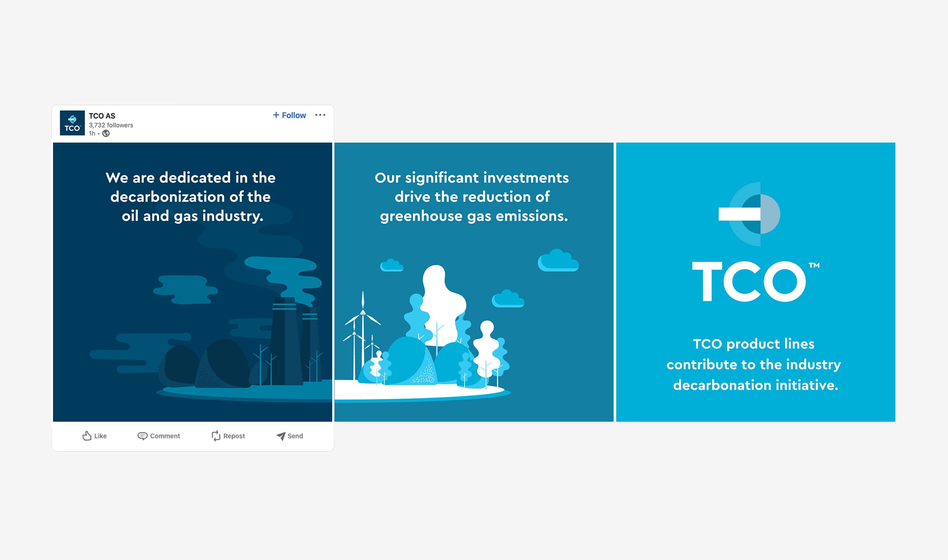Click the thumbs-up Like icon
This screenshot has height=560, width=948.
pos(87,436)
